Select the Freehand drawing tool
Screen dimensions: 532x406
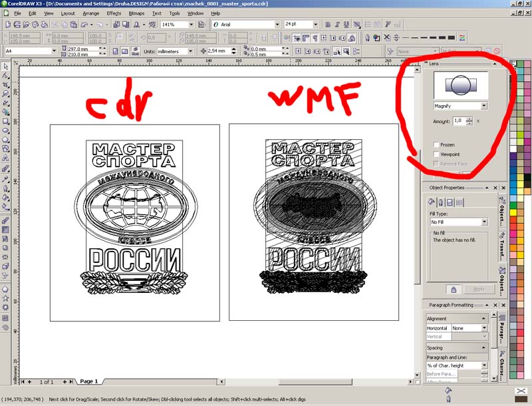(x=5, y=103)
